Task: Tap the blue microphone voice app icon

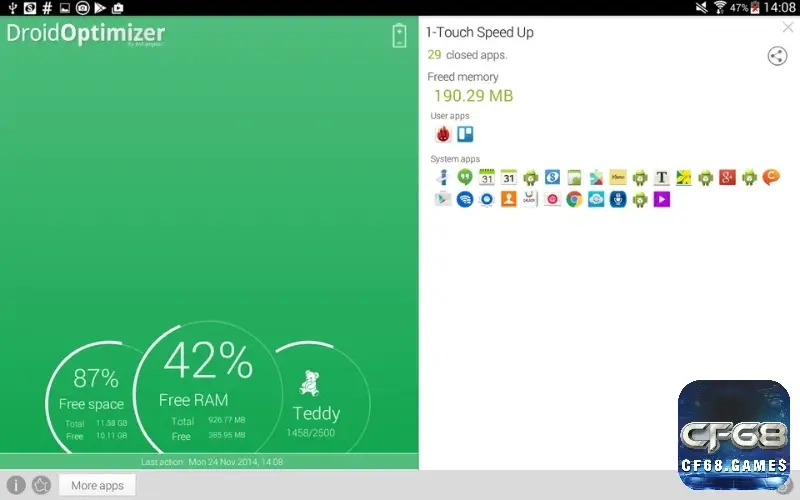Action: coord(618,199)
